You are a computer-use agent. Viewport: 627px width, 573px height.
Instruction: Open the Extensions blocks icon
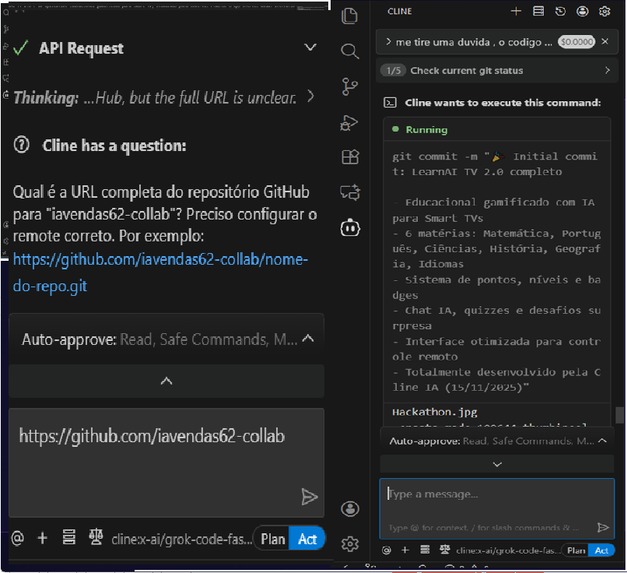(x=350, y=157)
